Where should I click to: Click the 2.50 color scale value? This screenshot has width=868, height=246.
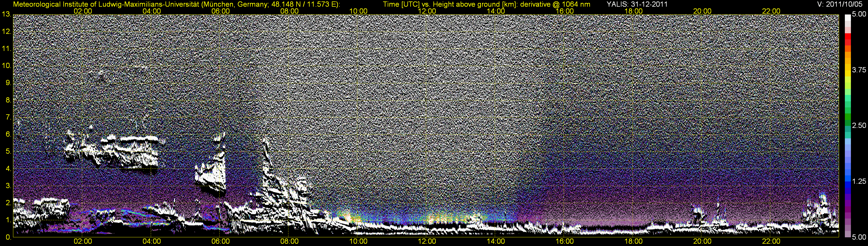pos(859,126)
